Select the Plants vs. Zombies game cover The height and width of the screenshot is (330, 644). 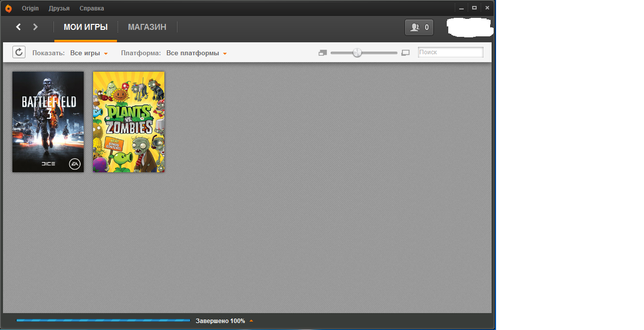[129, 122]
